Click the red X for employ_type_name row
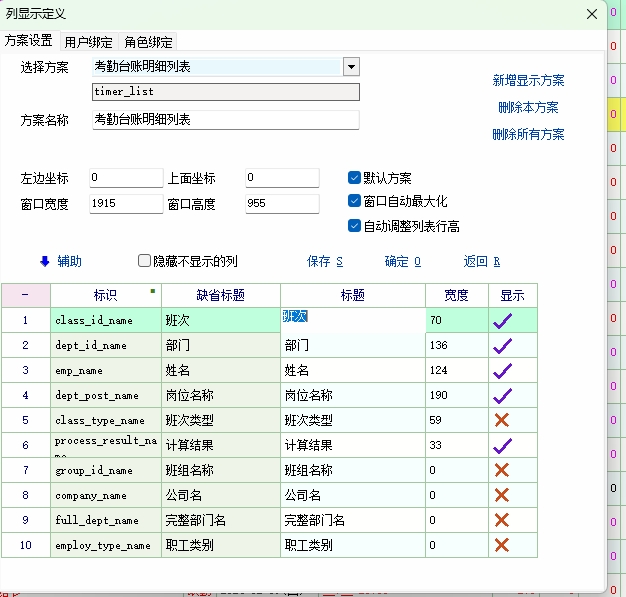This screenshot has width=626, height=597. click(x=502, y=545)
